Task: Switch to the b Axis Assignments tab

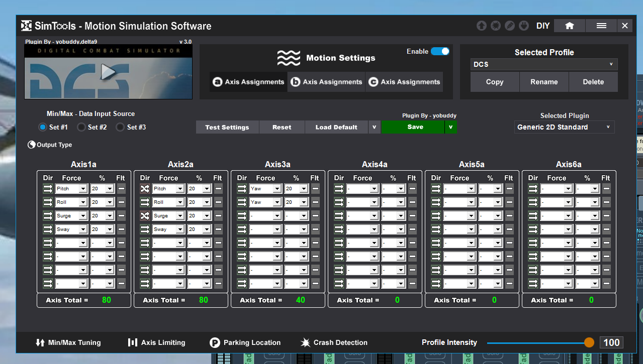Action: click(x=326, y=82)
